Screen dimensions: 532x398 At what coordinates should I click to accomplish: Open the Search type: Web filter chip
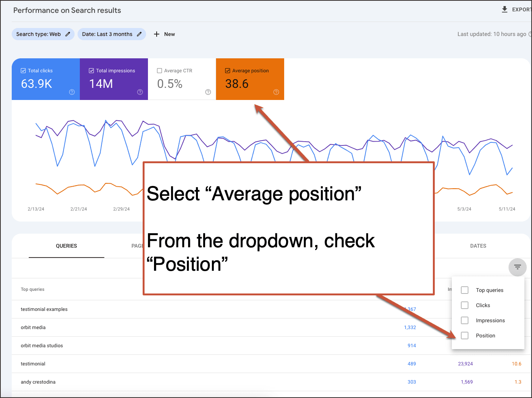(x=43, y=34)
